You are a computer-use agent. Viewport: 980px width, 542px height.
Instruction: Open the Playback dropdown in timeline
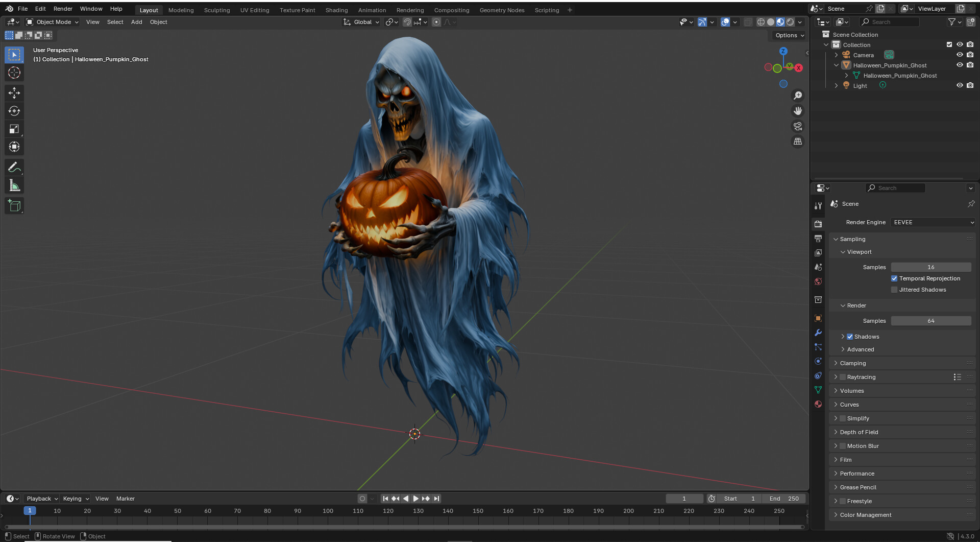(42, 499)
